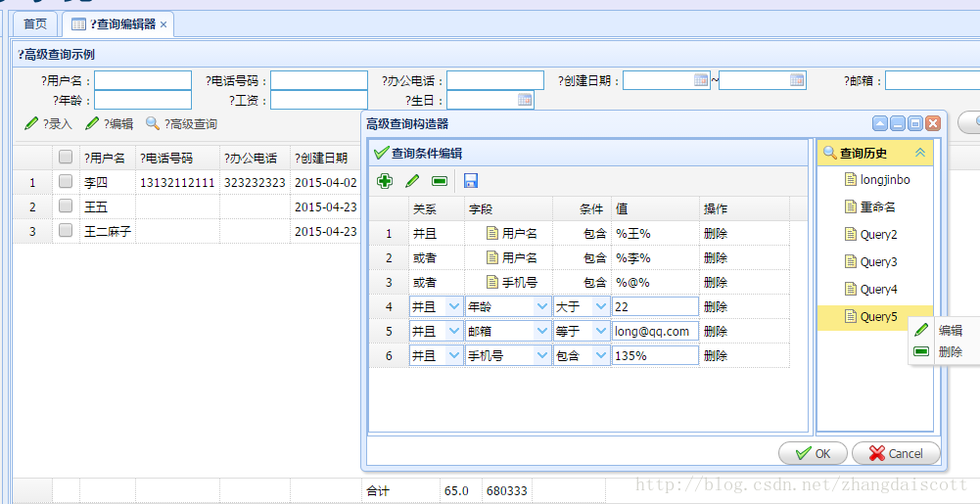Click the blue floppy save icon
This screenshot has width=980, height=504.
[471, 181]
